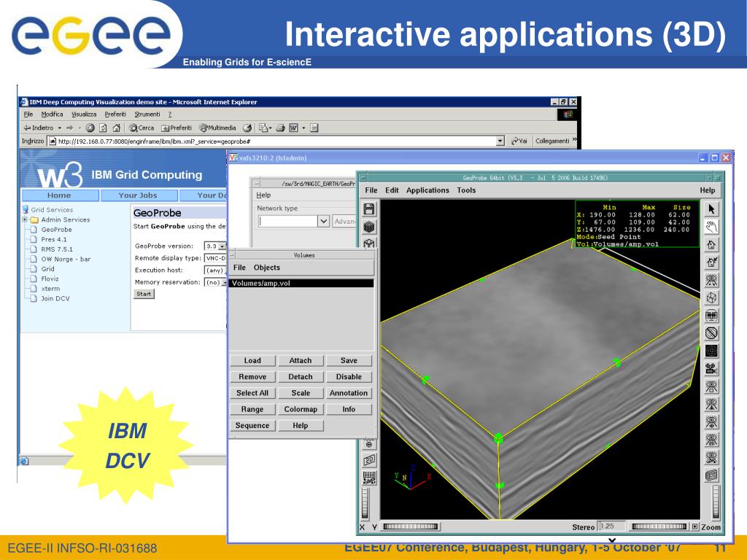Click the set home view icon with arrow
Viewport: 747px width, 560px height.
pyautogui.click(x=711, y=262)
